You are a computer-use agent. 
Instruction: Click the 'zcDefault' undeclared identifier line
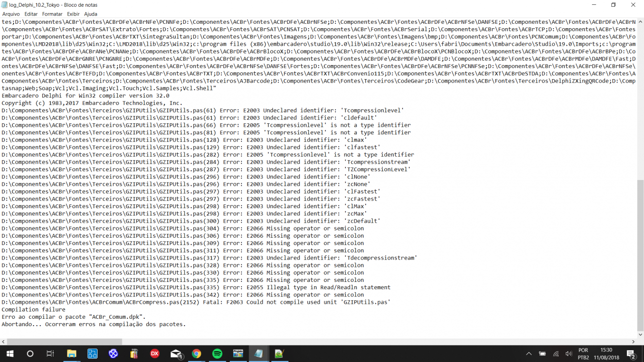tap(191, 221)
